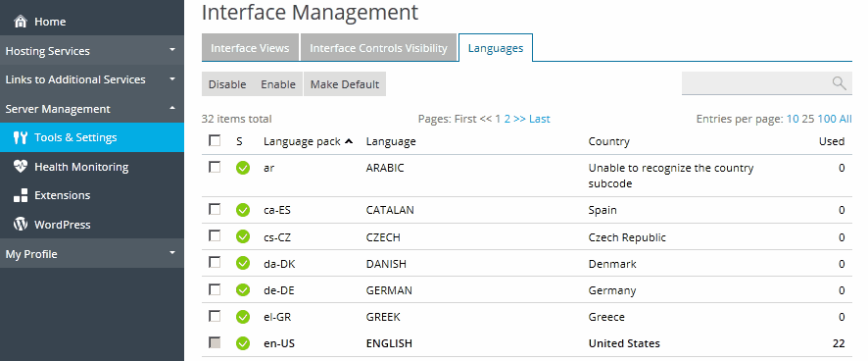Show 10 entries per page
Screen dimensions: 868x361
[x=793, y=119]
